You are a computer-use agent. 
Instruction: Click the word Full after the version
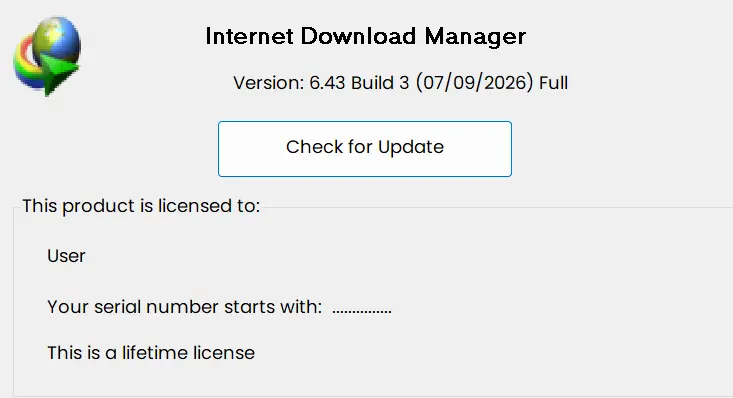pos(553,83)
